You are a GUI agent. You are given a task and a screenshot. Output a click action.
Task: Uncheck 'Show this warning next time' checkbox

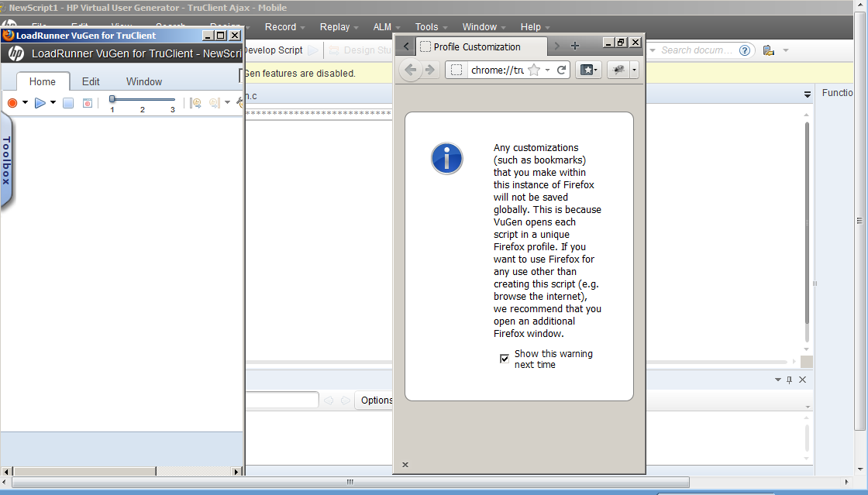coord(505,359)
